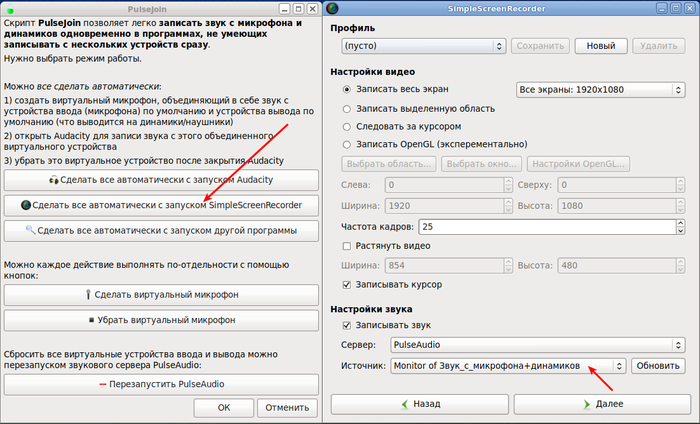The width and height of the screenshot is (700, 424).
Task: Select 'Записать выделенную область' radio option
Action: coord(347,109)
